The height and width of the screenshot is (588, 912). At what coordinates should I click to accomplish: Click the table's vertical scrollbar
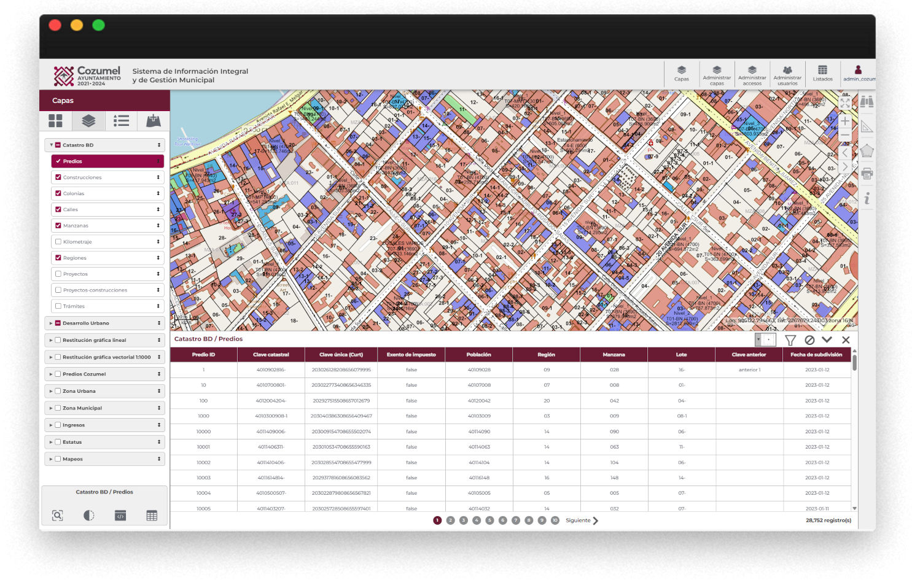854,362
